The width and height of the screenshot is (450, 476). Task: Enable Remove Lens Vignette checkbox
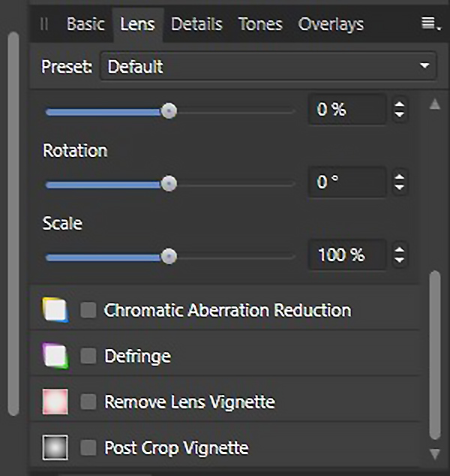pos(88,402)
